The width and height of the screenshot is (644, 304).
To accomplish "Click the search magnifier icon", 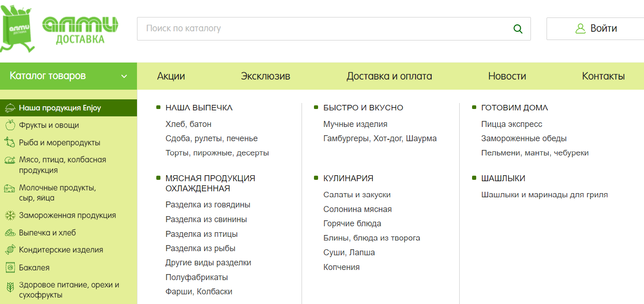I will (518, 29).
